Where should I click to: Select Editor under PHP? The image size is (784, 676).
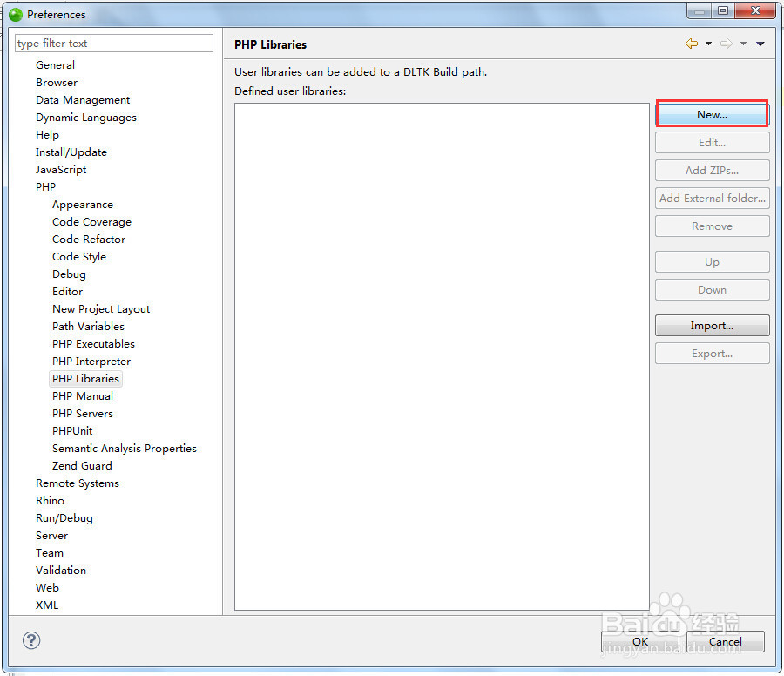tap(67, 292)
